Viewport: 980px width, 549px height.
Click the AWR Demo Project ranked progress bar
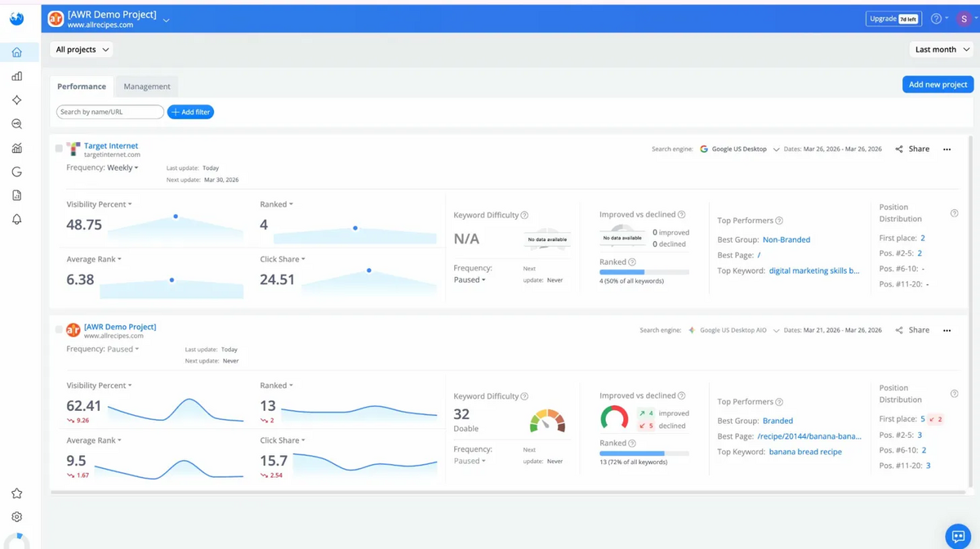click(644, 453)
